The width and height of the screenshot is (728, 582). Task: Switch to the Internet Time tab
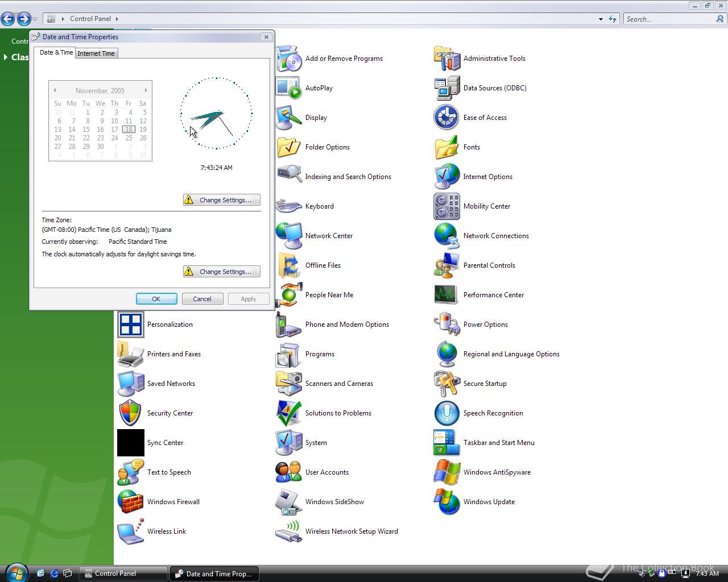click(x=96, y=53)
